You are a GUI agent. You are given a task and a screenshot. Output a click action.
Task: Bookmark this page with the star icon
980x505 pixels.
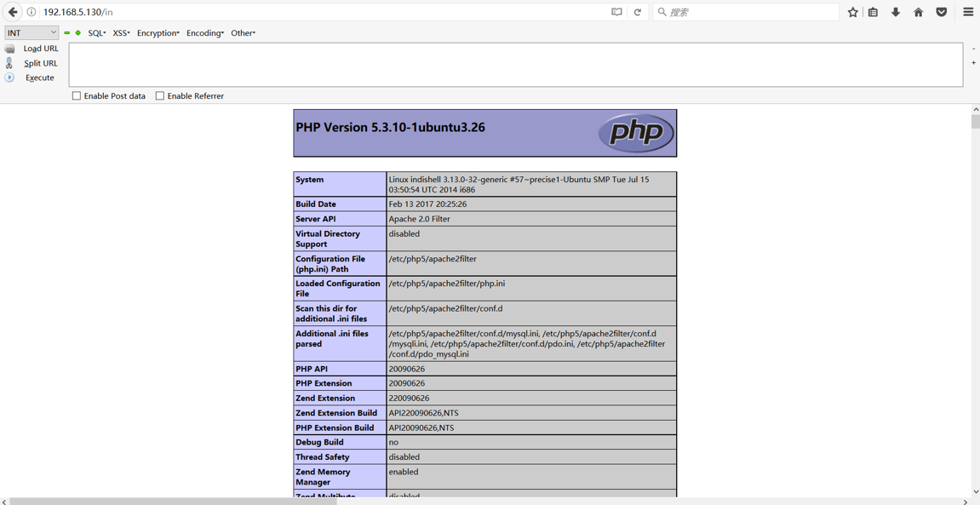point(852,12)
